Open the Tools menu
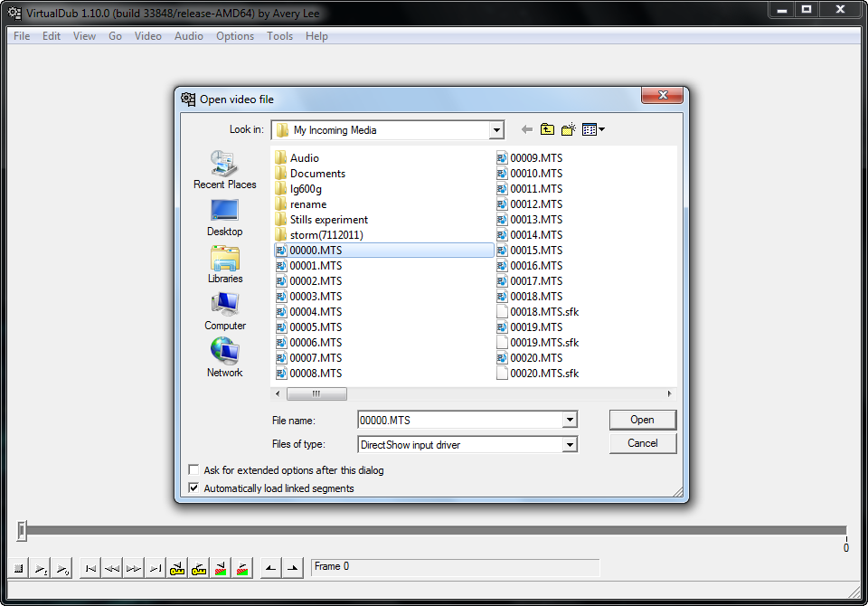Image resolution: width=868 pixels, height=606 pixels. tap(279, 36)
